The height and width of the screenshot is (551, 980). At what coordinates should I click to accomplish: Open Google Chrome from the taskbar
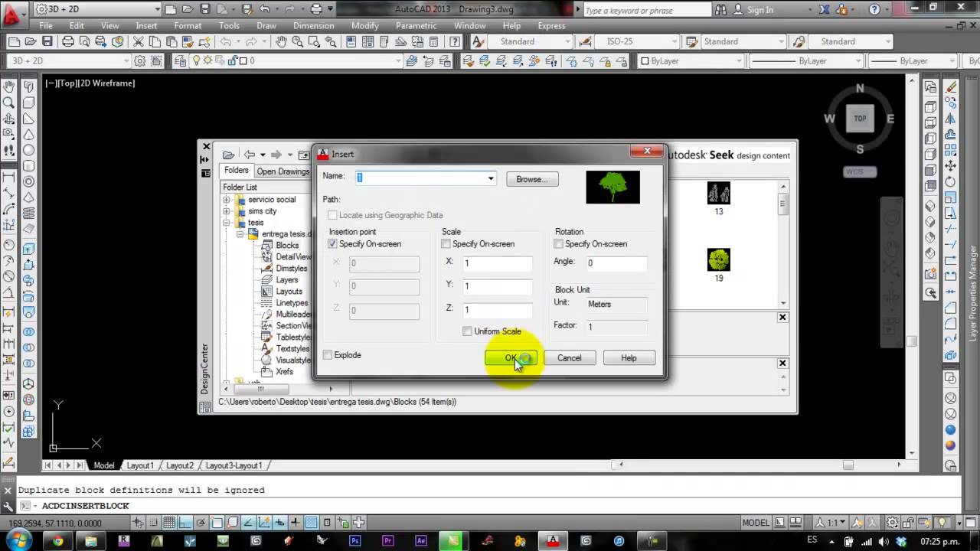[x=58, y=540]
